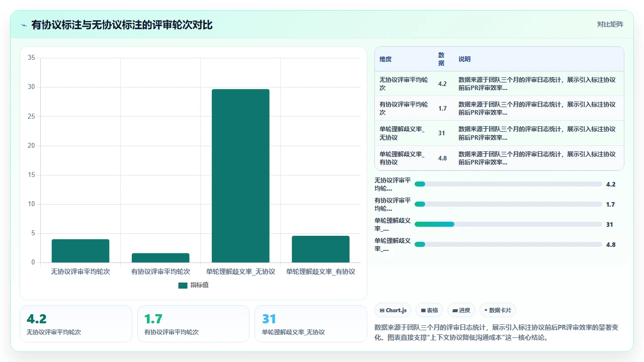
Task: Click table cell value 4.8
Action: [x=442, y=158]
